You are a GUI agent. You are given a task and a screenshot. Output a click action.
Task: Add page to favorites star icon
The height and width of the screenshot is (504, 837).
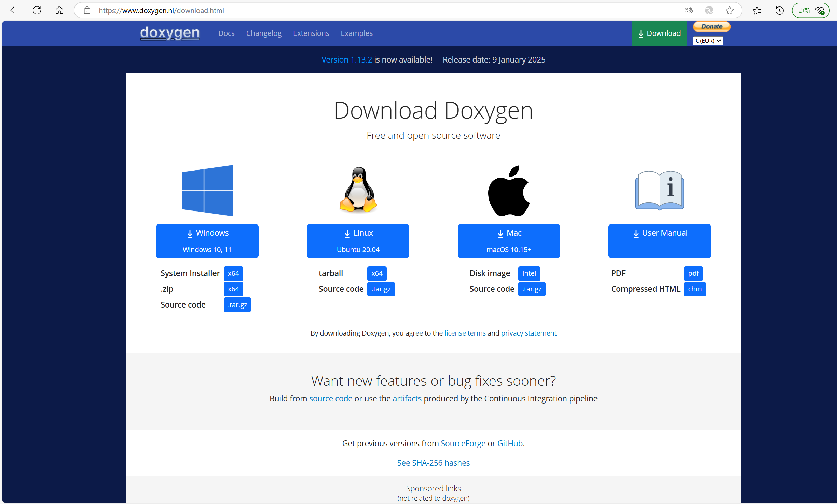pos(730,10)
